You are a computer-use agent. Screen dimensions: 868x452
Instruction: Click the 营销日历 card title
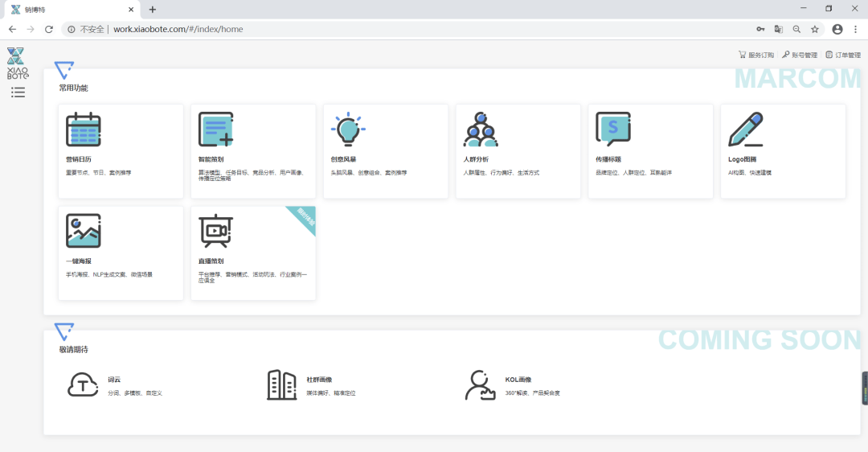click(x=79, y=159)
